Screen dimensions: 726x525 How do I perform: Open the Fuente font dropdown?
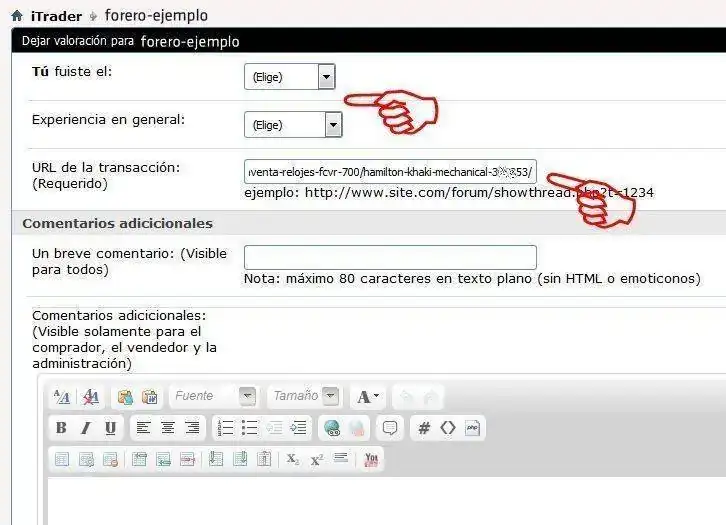(214, 396)
